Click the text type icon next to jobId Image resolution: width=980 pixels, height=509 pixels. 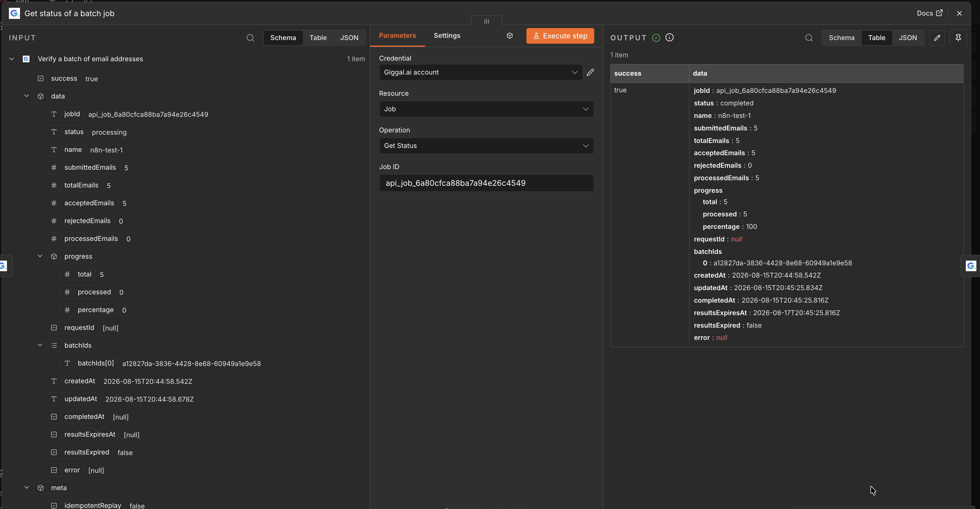[x=54, y=114]
